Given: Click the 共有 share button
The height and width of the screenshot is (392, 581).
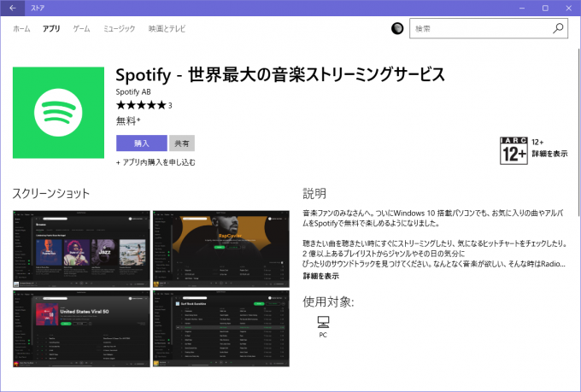Looking at the screenshot, I should 182,143.
